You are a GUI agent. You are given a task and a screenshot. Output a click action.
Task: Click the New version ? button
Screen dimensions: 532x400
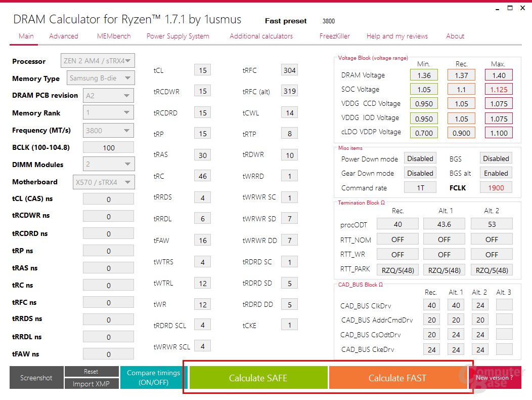click(495, 378)
